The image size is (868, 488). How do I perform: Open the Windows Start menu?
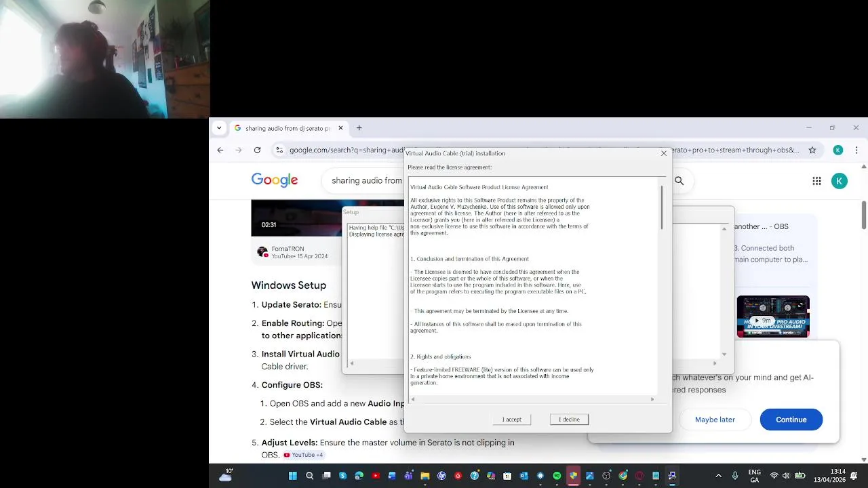coord(292,476)
